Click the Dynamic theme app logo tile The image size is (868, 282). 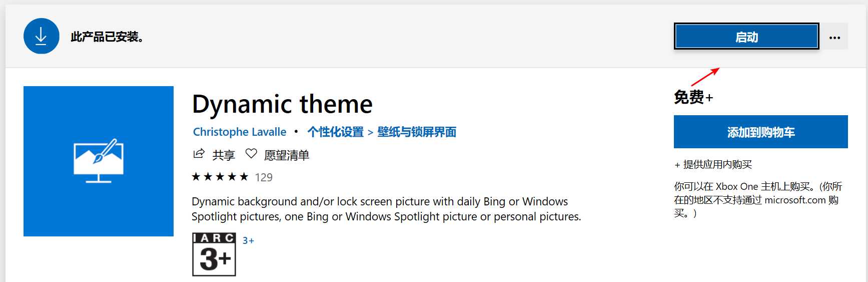tap(99, 161)
